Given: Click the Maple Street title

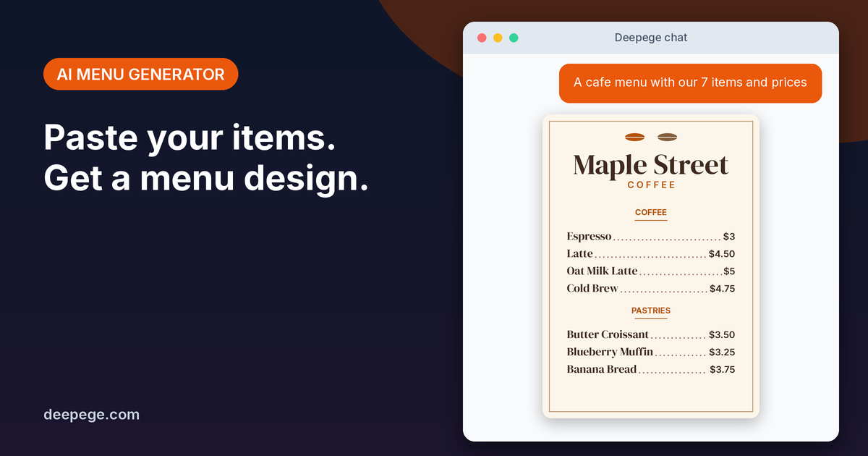Looking at the screenshot, I should click(x=651, y=165).
